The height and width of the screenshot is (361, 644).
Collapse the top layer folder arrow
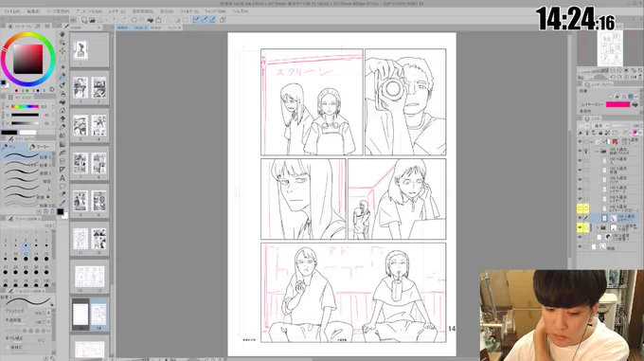coord(591,142)
